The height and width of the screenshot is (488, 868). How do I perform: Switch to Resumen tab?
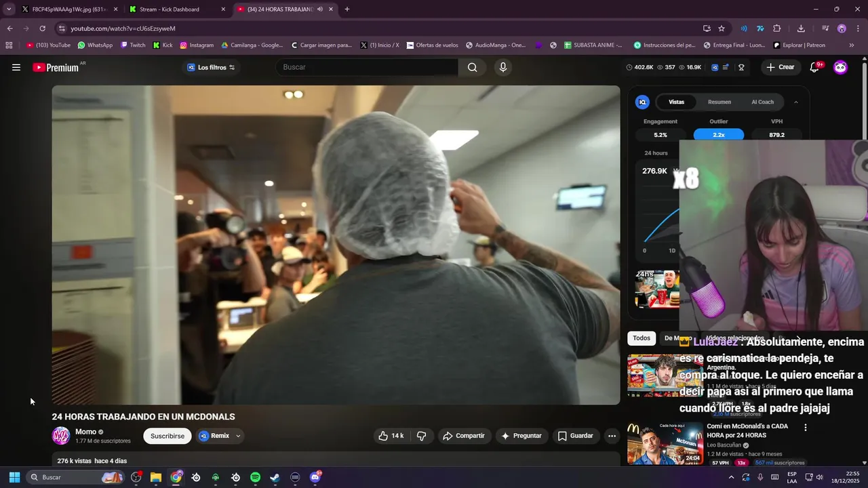point(719,102)
